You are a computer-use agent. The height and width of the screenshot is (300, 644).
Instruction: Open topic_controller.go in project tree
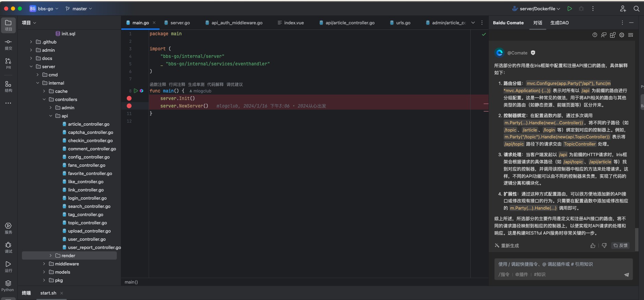(87, 223)
